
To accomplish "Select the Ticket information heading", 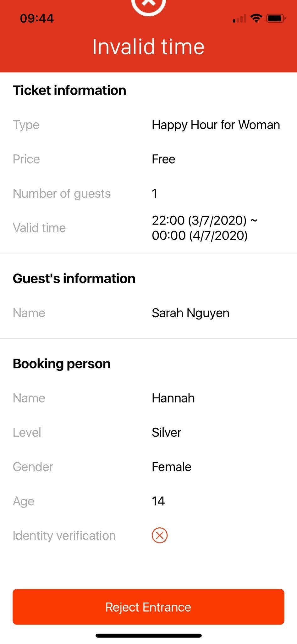I will pyautogui.click(x=69, y=90).
